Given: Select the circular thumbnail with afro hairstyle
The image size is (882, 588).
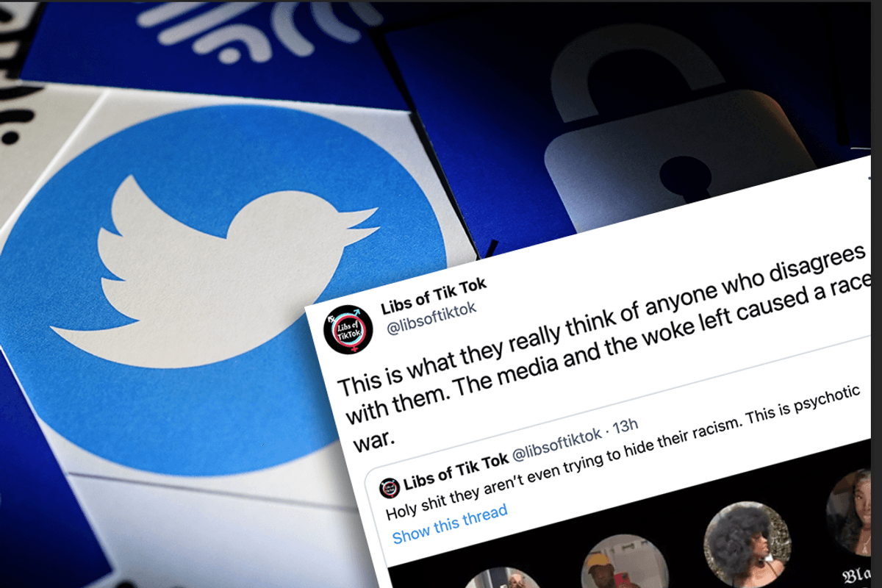Looking at the screenshot, I should tap(747, 545).
